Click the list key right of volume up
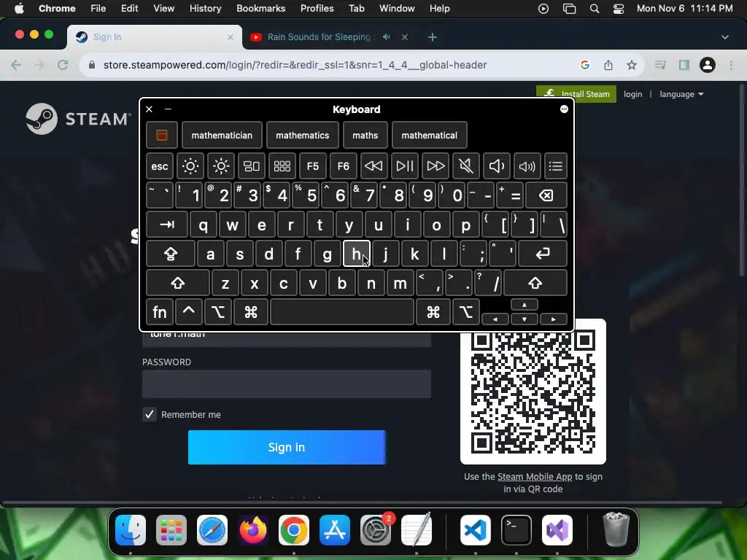Viewport: 747px width, 560px height. coord(555,166)
